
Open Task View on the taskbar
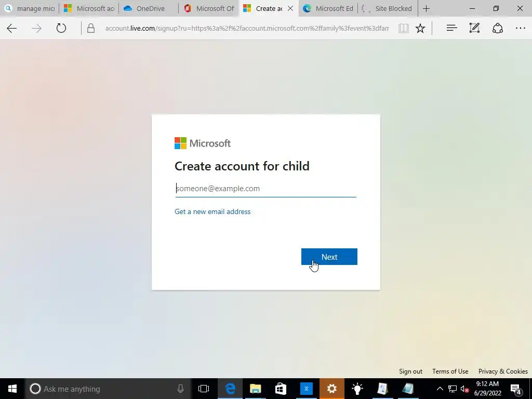click(204, 389)
